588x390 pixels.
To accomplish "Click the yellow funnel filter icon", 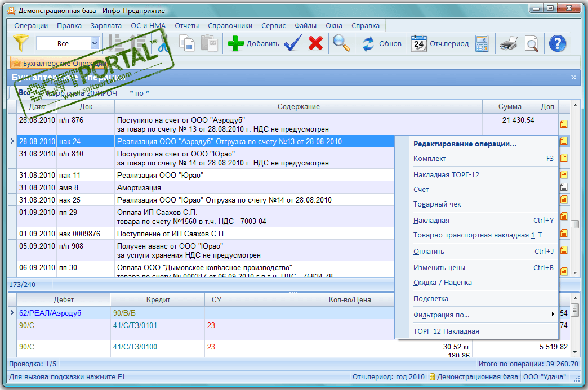I will tap(21, 43).
